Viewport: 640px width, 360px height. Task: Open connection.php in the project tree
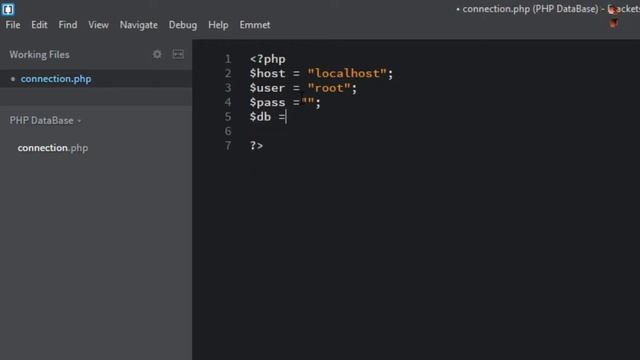pos(53,148)
